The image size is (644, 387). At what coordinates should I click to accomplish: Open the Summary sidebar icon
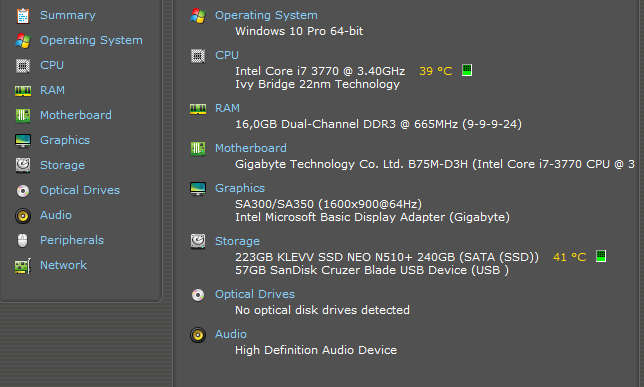pos(23,16)
